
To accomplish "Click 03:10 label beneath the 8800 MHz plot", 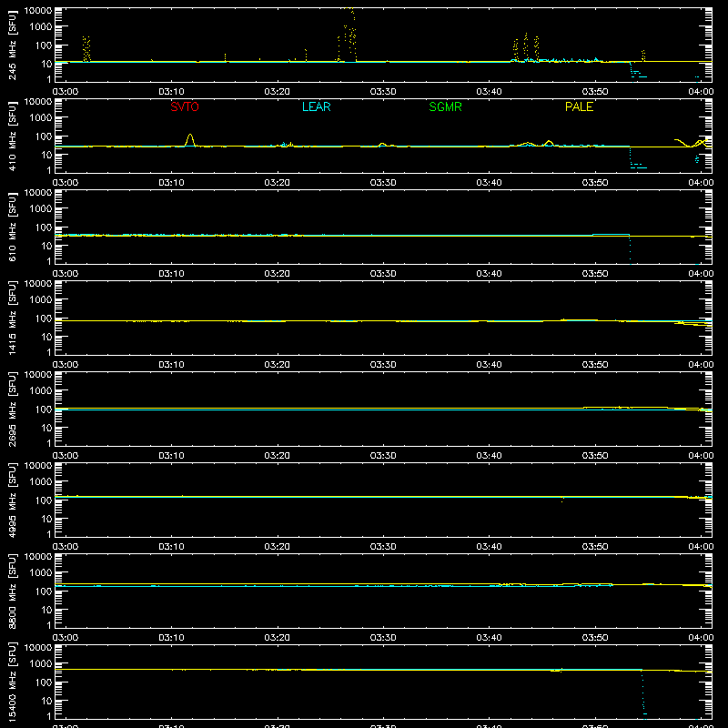I will (x=171, y=638).
